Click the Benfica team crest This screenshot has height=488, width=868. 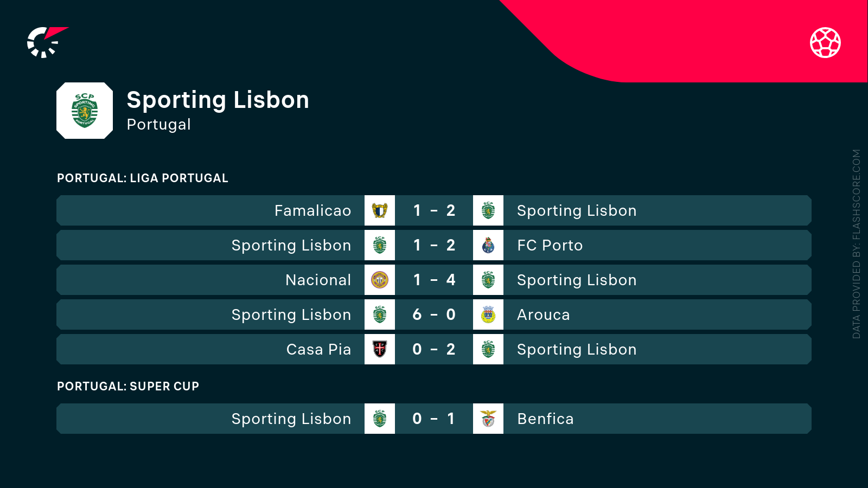click(x=488, y=419)
